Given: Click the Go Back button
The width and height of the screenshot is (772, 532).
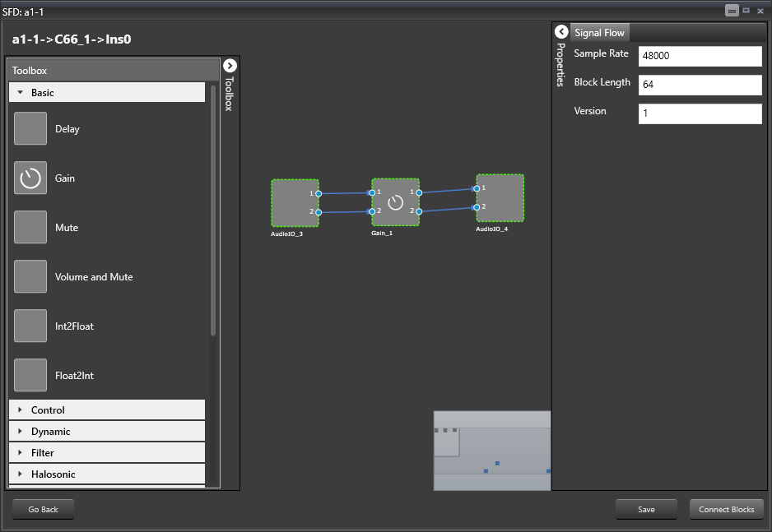Looking at the screenshot, I should [44, 509].
